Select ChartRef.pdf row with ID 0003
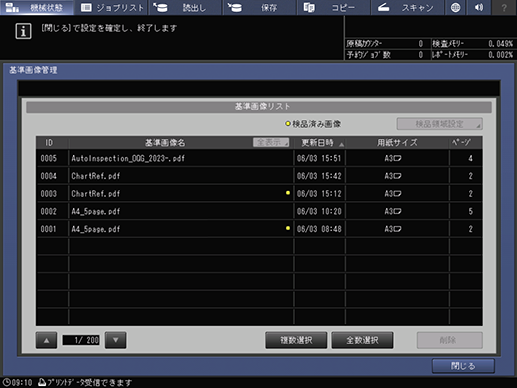This screenshot has width=517, height=388. [x=259, y=194]
